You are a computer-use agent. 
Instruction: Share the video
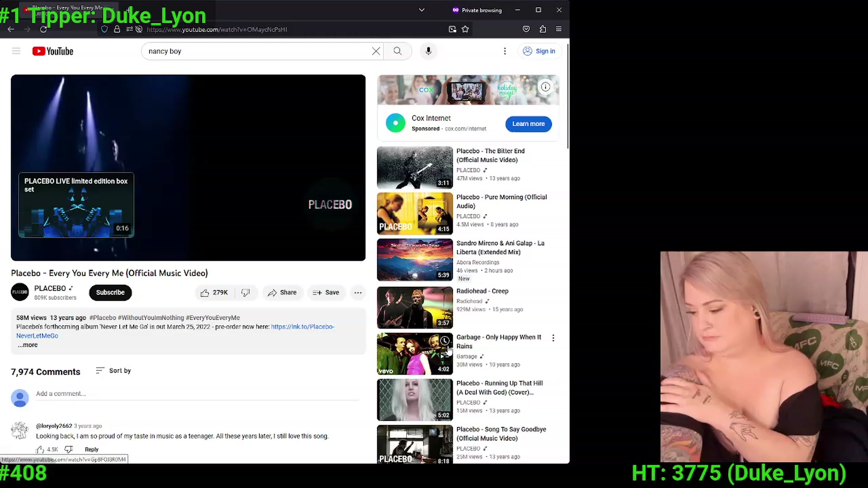[282, 293]
